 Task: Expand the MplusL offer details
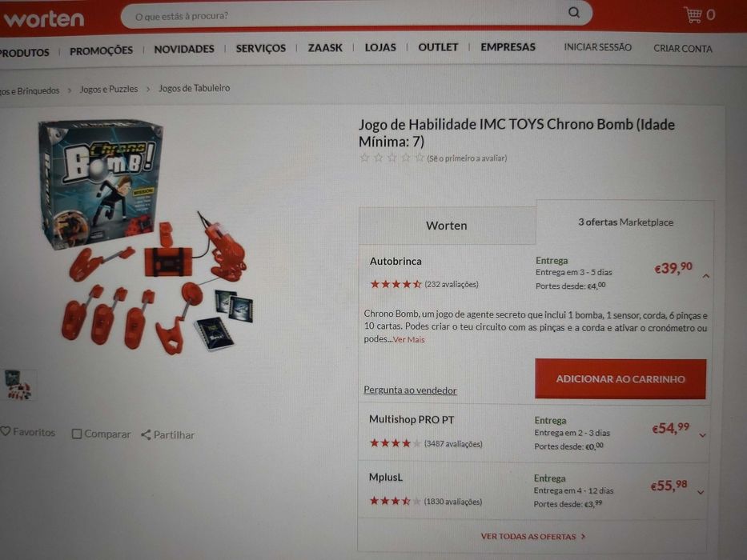[701, 492]
